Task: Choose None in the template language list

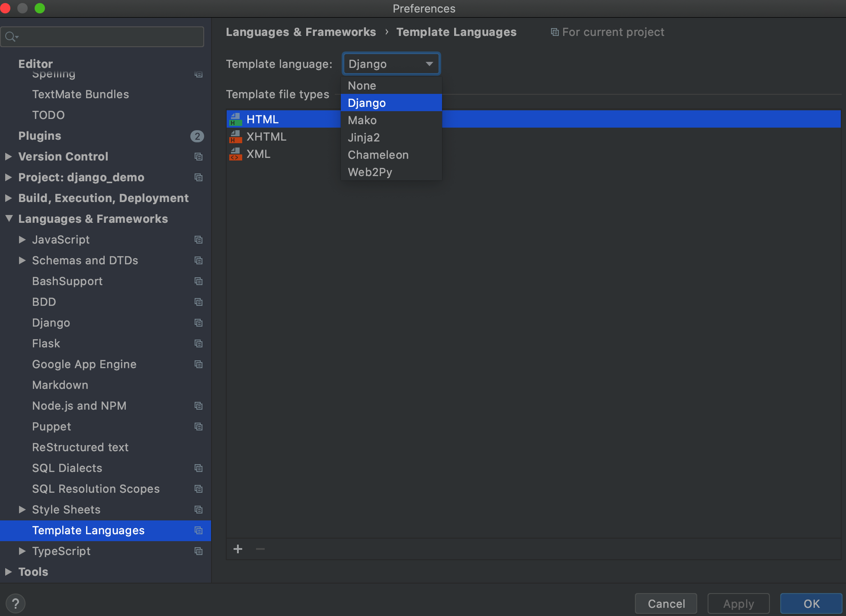Action: 391,86
